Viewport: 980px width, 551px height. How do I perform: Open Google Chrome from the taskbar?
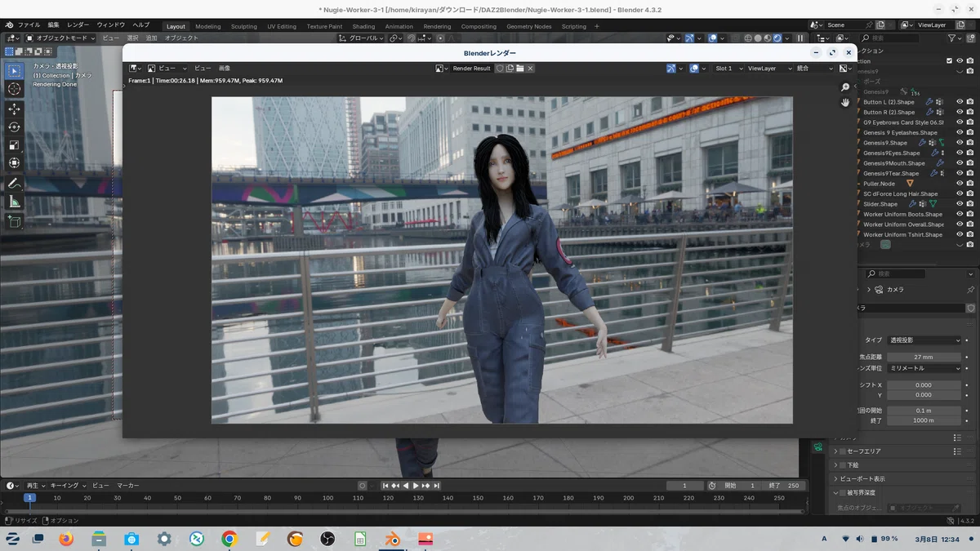click(x=229, y=539)
